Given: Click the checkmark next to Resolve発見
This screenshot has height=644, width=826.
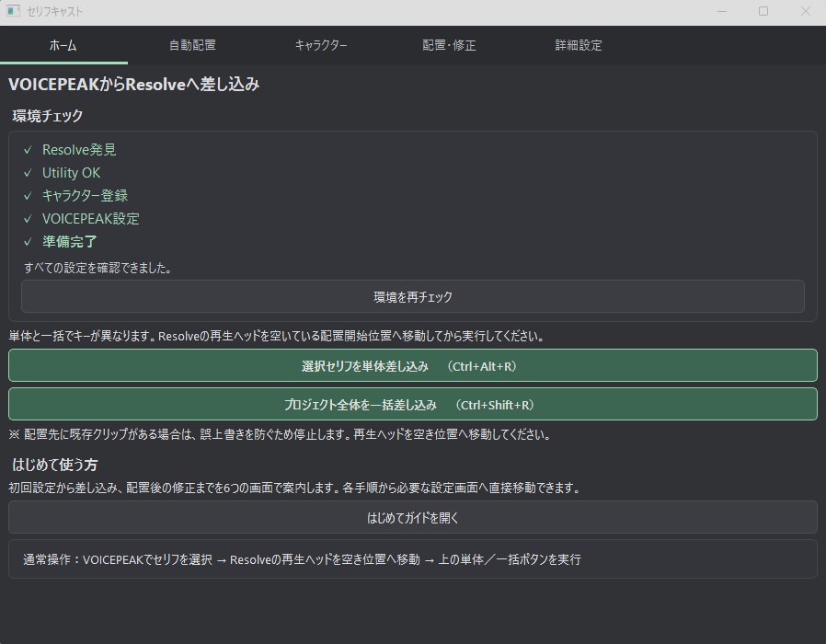Looking at the screenshot, I should click(x=28, y=150).
